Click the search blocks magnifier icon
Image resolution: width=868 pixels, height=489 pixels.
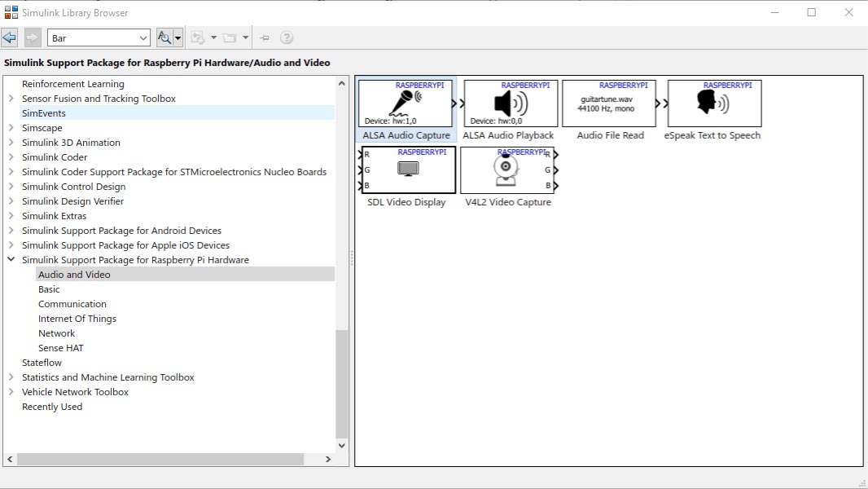coord(164,37)
